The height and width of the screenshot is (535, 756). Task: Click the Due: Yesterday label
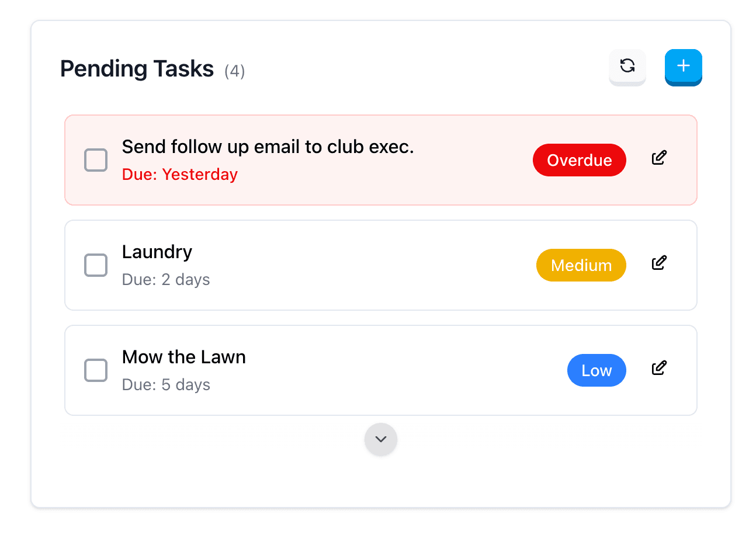[x=180, y=175]
